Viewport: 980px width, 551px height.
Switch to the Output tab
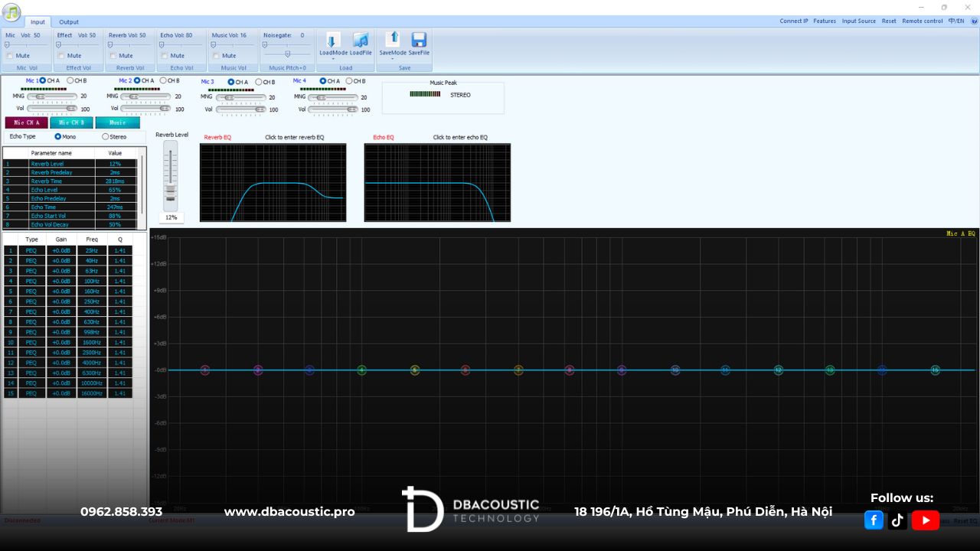[69, 22]
